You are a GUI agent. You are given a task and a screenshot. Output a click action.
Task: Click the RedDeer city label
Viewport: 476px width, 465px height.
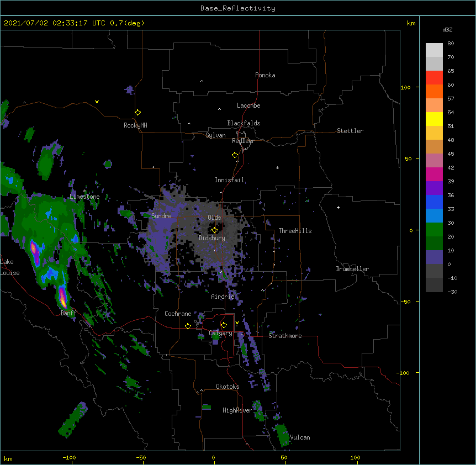pos(243,141)
